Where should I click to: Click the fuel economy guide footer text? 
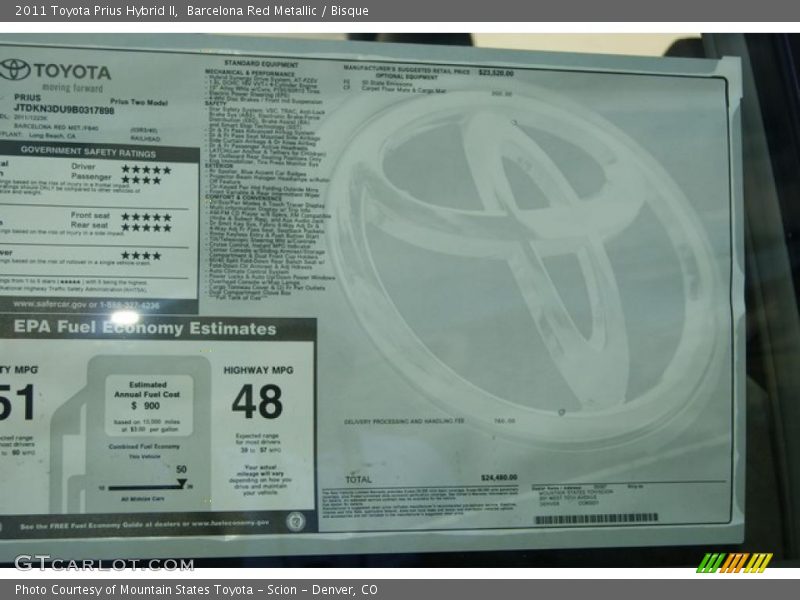[x=144, y=524]
